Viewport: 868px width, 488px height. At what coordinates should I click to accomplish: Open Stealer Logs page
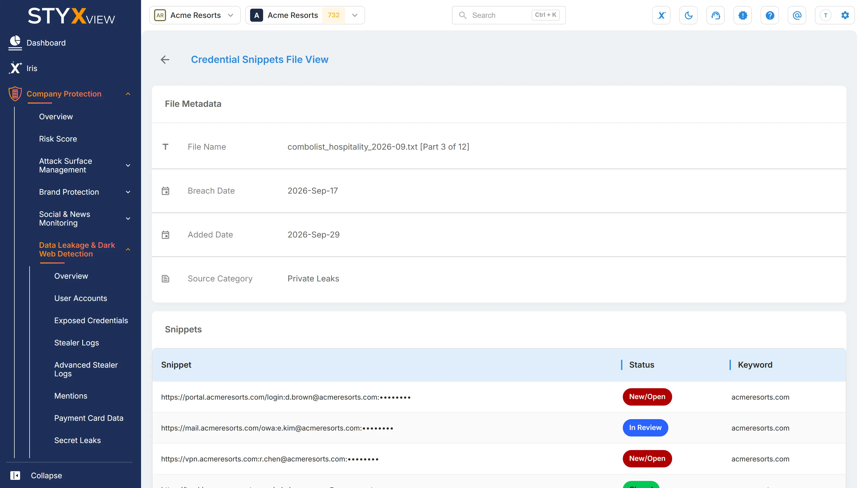pos(76,342)
